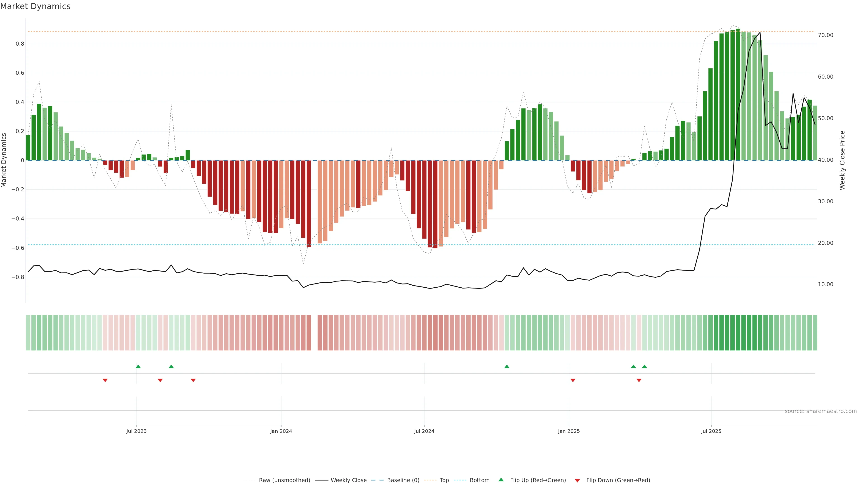Click the 70.00 weekly close price label

(x=826, y=35)
